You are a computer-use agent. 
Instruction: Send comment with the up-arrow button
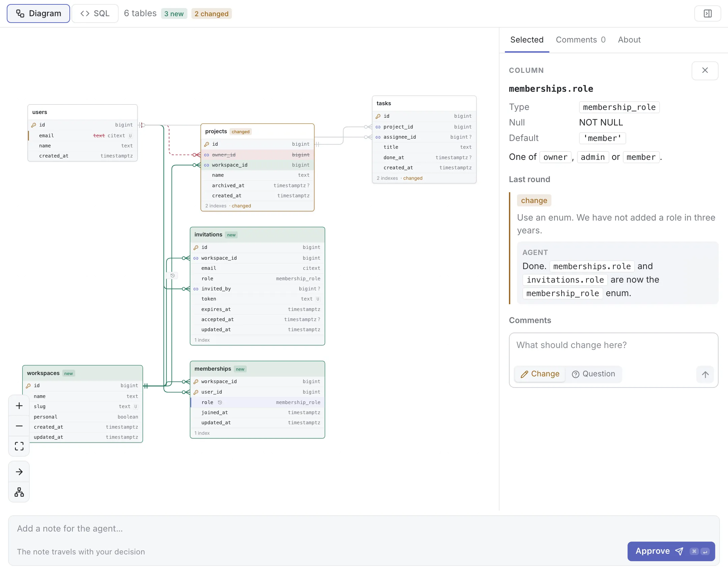pyautogui.click(x=705, y=374)
